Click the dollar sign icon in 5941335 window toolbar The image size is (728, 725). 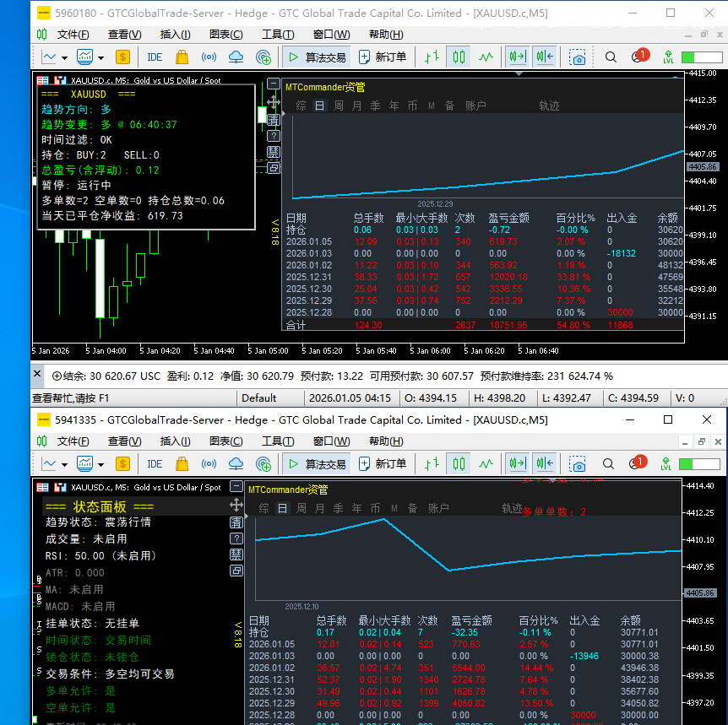click(x=123, y=463)
